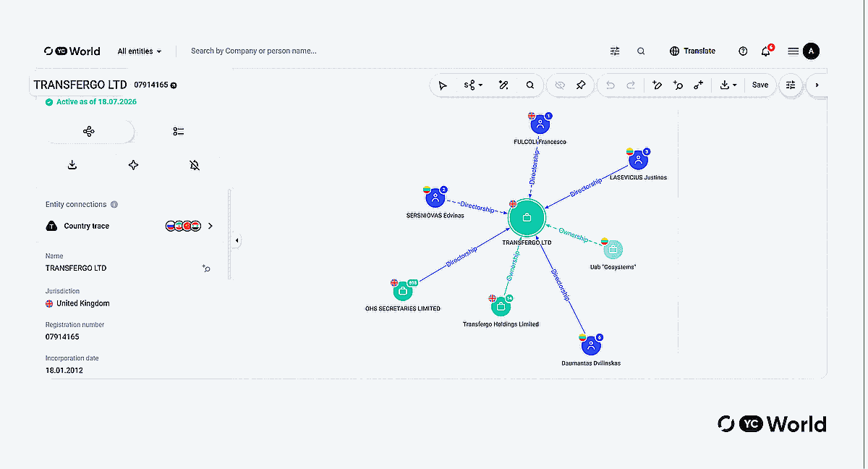
Task: Click the Search by Company field
Action: 254,51
